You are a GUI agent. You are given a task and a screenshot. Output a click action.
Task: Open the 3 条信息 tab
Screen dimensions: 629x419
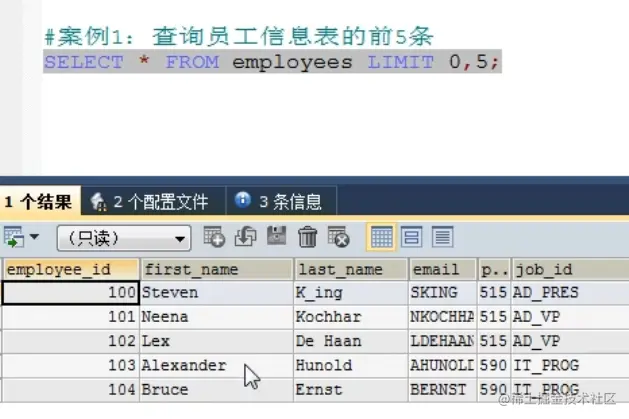282,202
